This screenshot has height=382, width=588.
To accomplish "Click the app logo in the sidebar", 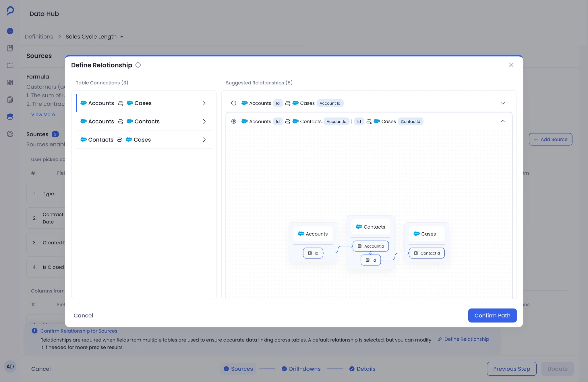I will (x=10, y=11).
